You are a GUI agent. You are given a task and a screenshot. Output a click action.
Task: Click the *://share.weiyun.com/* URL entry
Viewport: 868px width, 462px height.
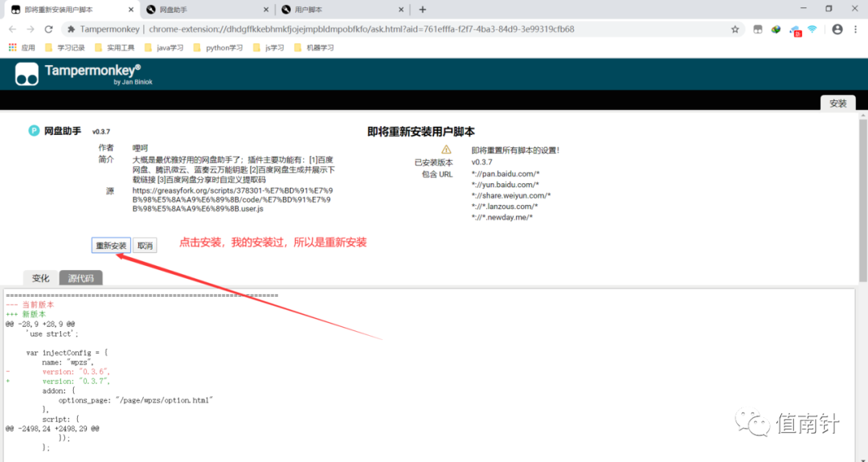click(511, 195)
